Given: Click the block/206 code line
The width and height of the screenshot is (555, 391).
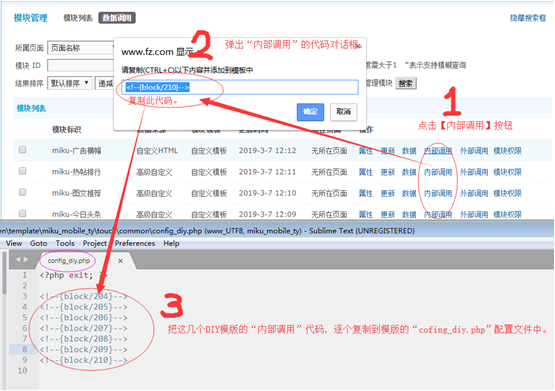Looking at the screenshot, I should pyautogui.click(x=84, y=318).
